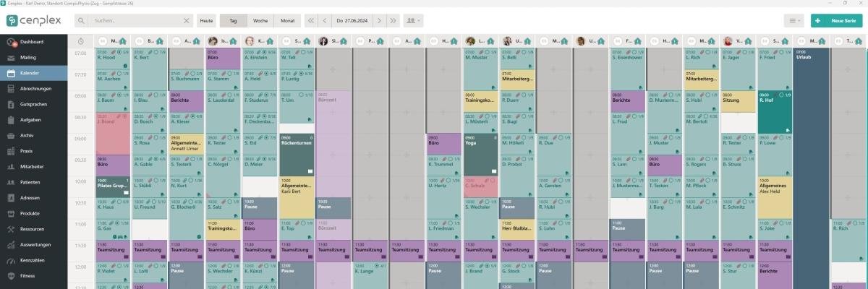868x289 pixels.
Task: Open Mailing via its envelope icon
Action: (12, 57)
